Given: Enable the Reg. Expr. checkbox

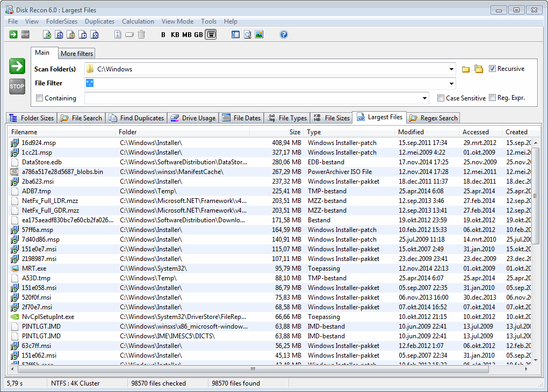Looking at the screenshot, I should (492, 98).
